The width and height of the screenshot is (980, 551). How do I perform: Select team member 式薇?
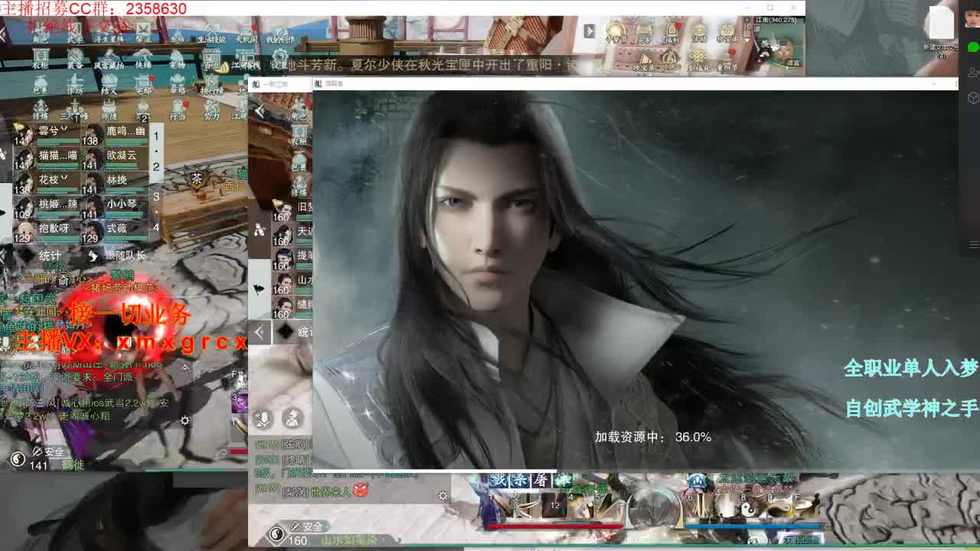pos(114,233)
